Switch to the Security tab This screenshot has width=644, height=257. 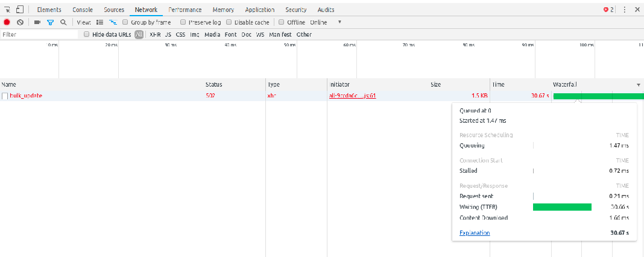coord(295,10)
